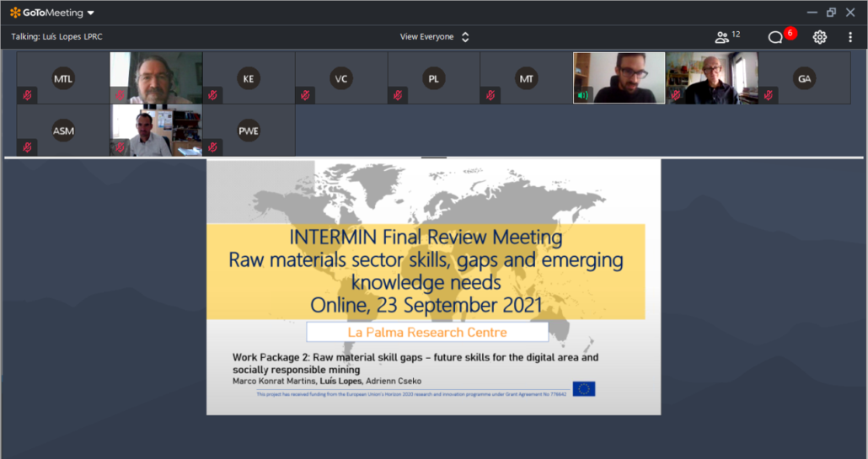
Task: Open the three-dot more options menu
Action: [850, 37]
